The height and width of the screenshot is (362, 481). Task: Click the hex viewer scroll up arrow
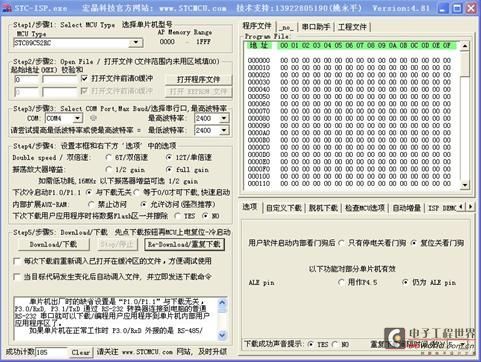click(x=465, y=46)
